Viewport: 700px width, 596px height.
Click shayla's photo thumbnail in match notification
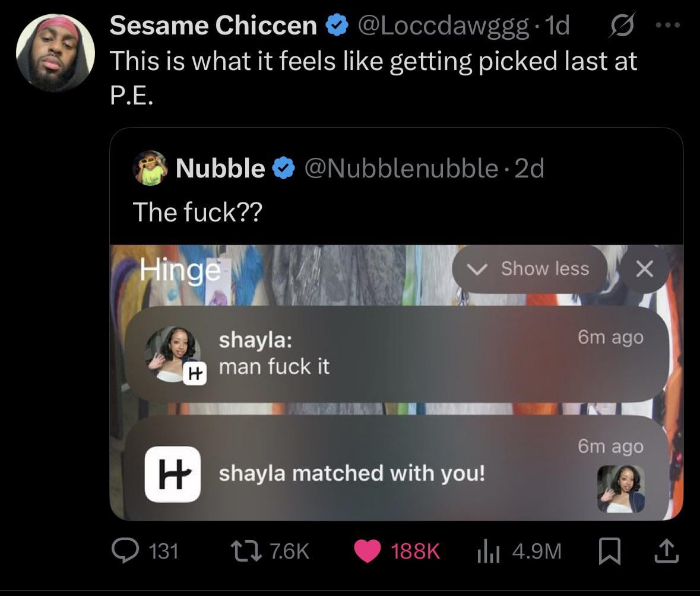tap(620, 489)
